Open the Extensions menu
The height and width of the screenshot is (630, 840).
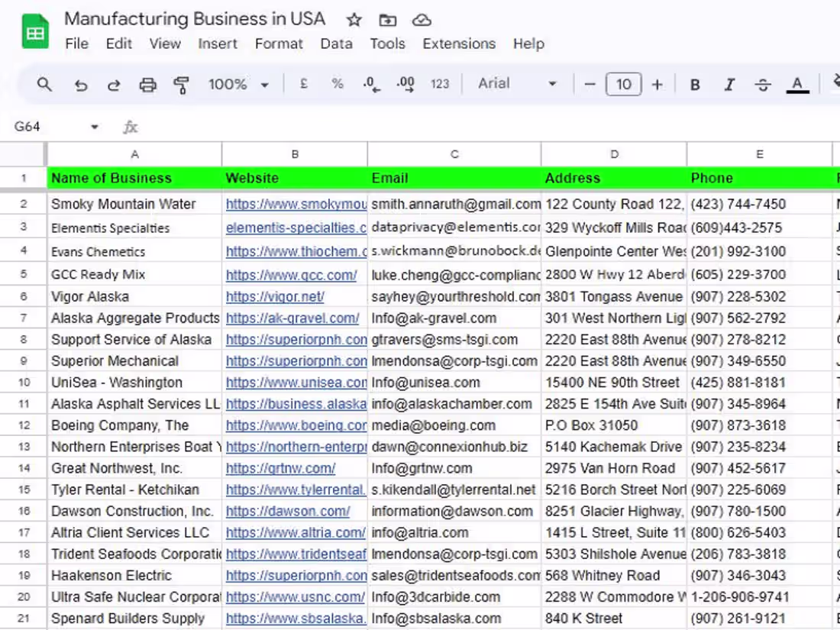458,44
